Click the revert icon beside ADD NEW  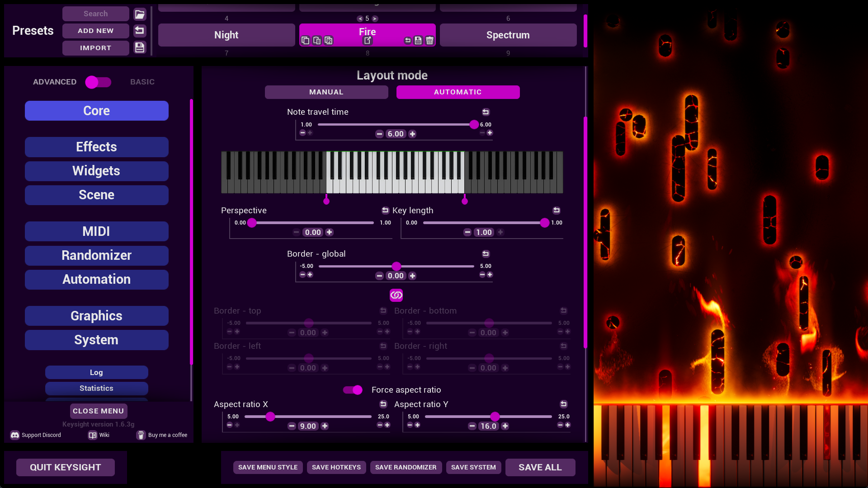(140, 31)
